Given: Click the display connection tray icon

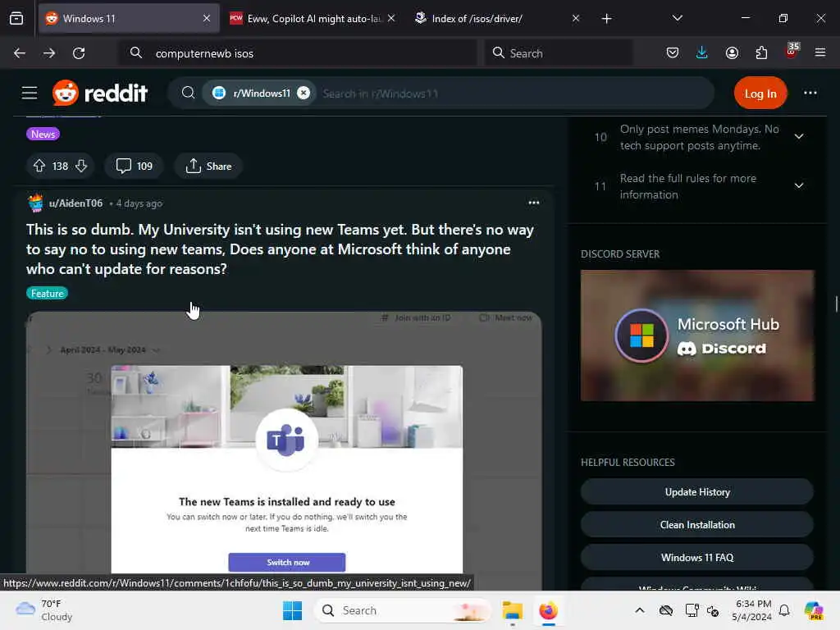Looking at the screenshot, I should coord(692,610).
